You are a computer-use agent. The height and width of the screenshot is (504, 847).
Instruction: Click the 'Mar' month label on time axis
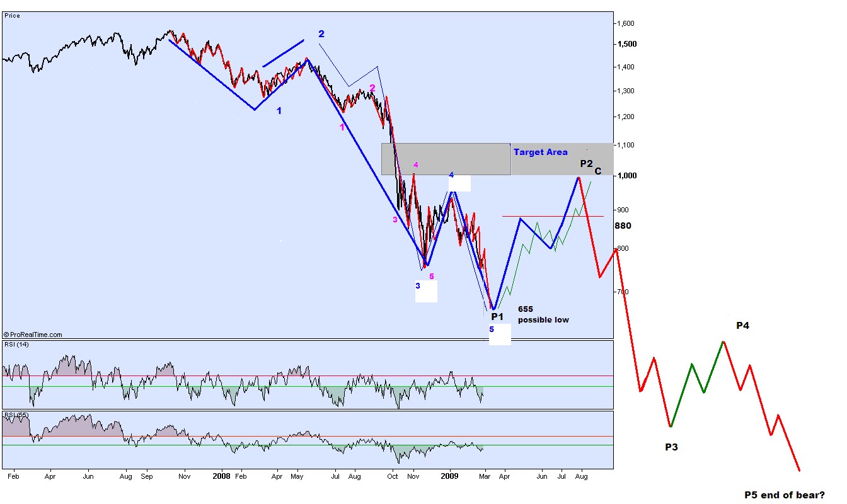[485, 478]
